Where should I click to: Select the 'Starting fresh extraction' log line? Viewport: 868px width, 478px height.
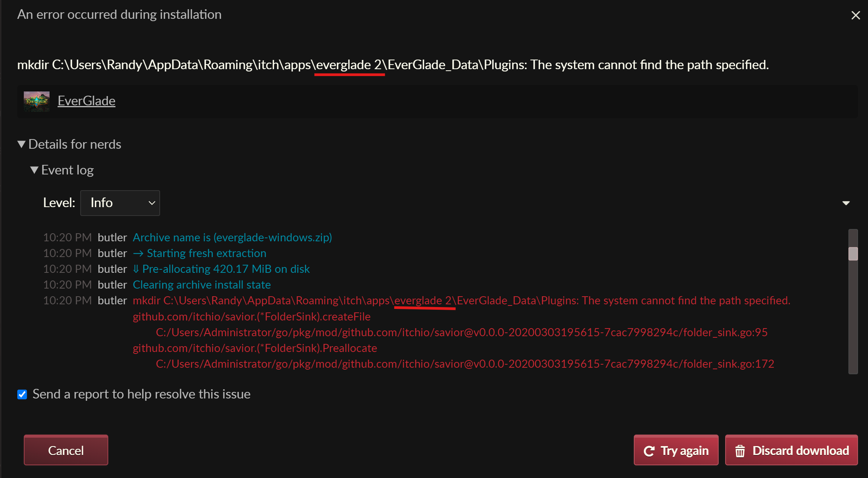pos(200,253)
